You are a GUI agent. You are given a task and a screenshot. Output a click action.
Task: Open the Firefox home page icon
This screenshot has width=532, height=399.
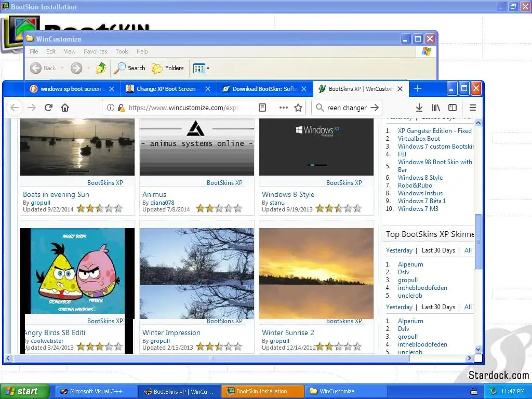pyautogui.click(x=65, y=108)
